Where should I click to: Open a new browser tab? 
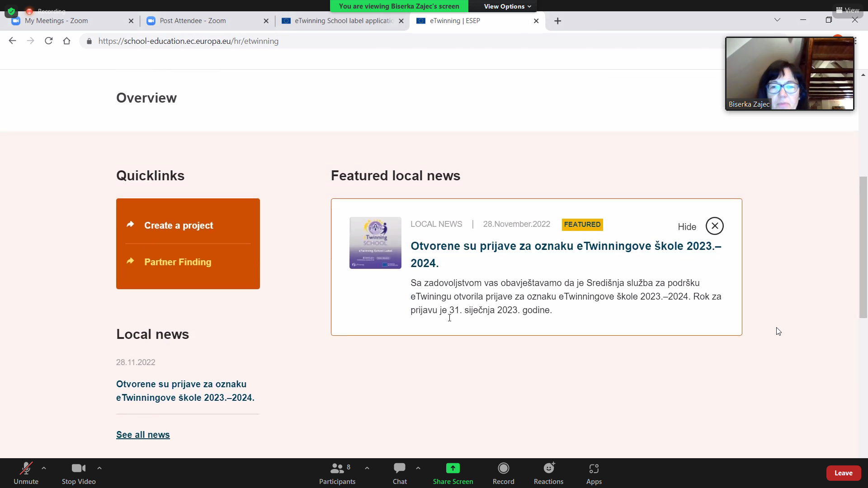tap(558, 21)
